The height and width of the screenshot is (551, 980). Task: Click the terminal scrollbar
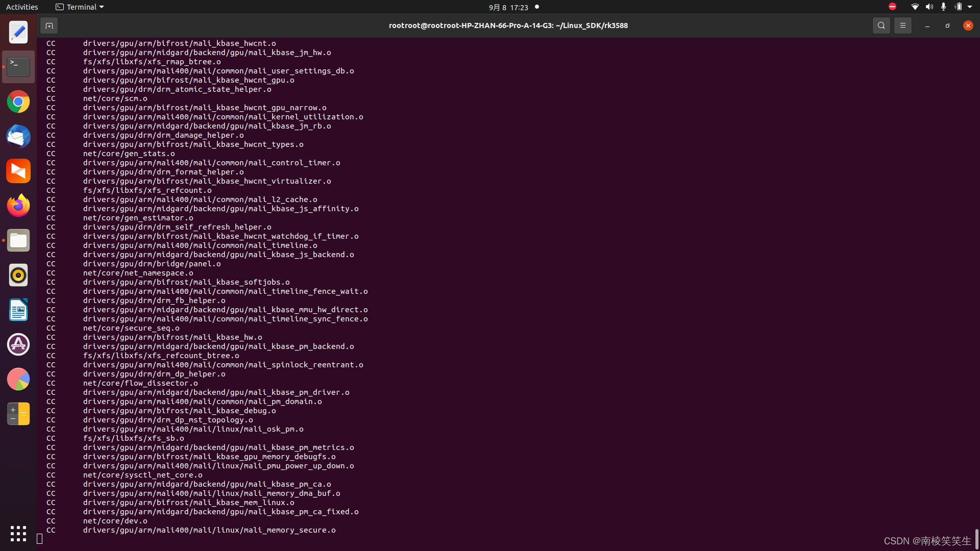click(976, 538)
